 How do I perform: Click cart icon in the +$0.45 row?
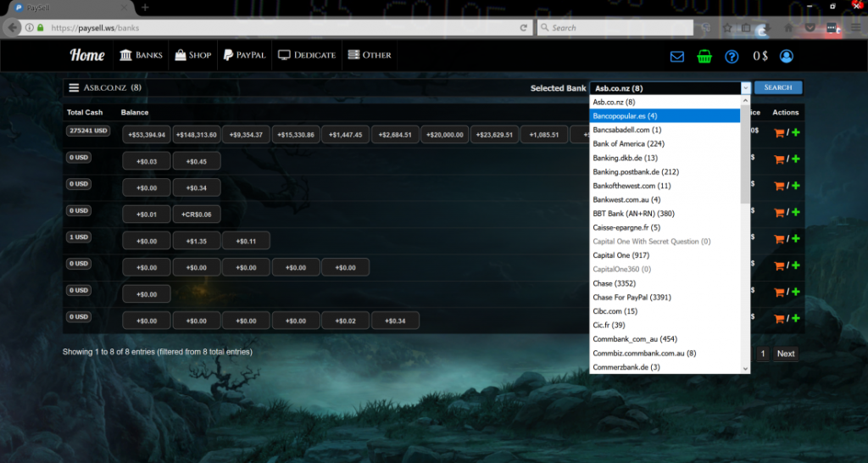point(779,159)
